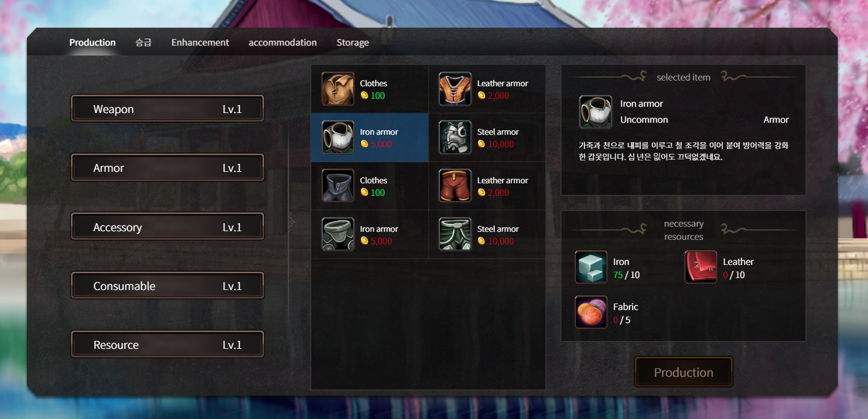The image size is (868, 419).
Task: Open the 승급 tab
Action: tap(143, 42)
